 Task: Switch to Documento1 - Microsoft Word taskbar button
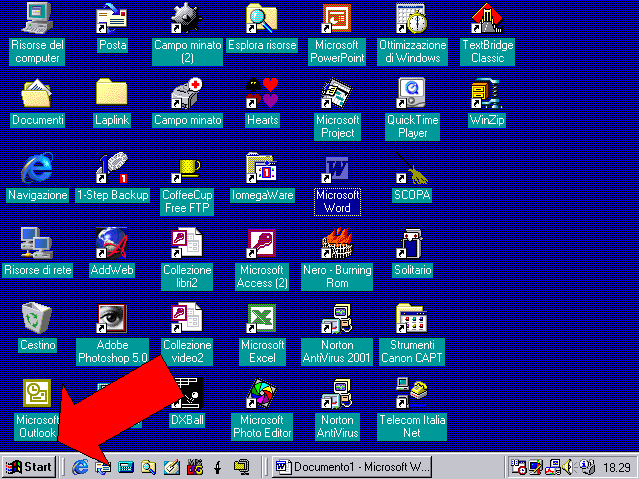[x=352, y=467]
